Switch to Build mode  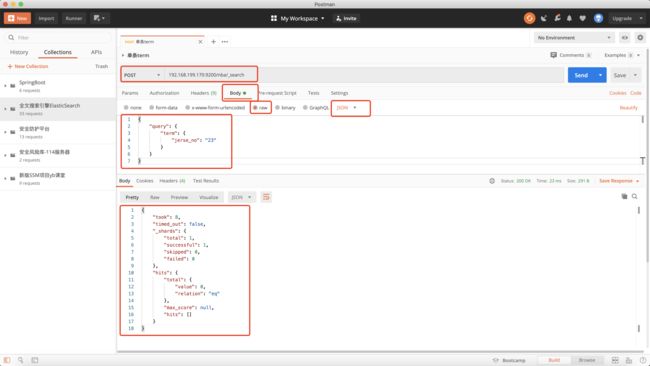click(x=554, y=360)
